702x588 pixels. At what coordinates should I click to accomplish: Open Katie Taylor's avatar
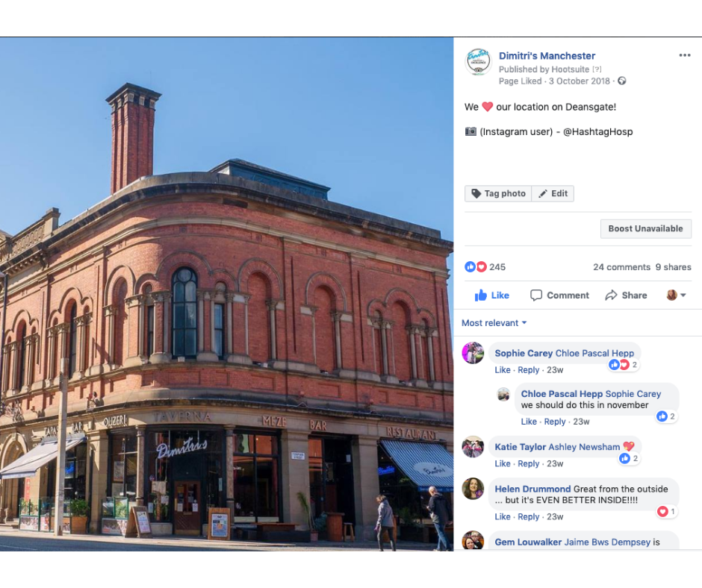click(x=473, y=447)
